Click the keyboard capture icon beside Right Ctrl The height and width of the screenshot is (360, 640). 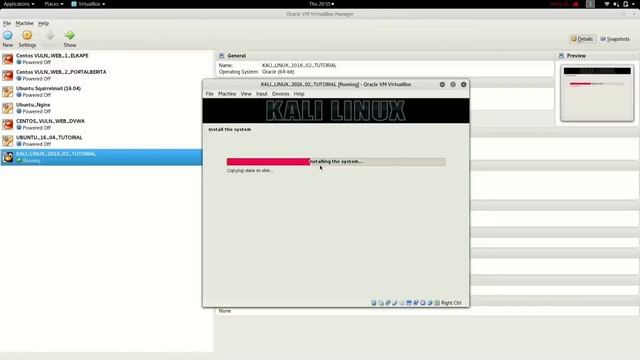click(437, 303)
